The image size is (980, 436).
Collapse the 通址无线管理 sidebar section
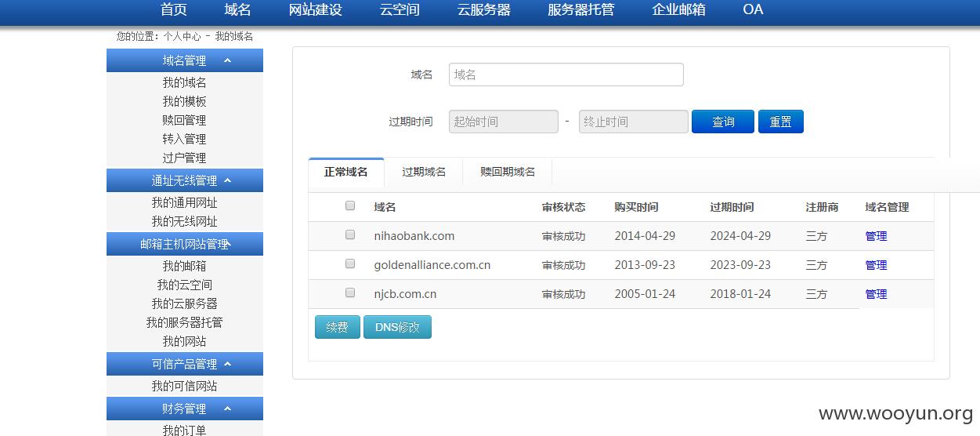click(185, 180)
